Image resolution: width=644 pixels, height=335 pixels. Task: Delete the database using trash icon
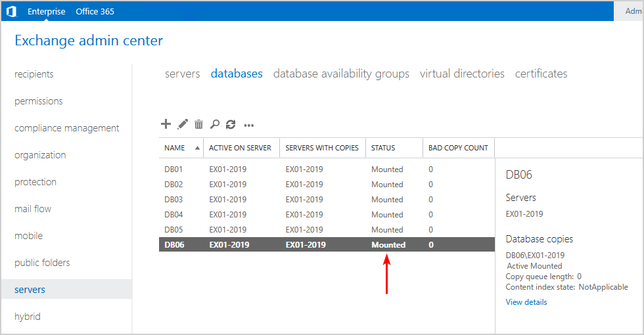(x=198, y=124)
